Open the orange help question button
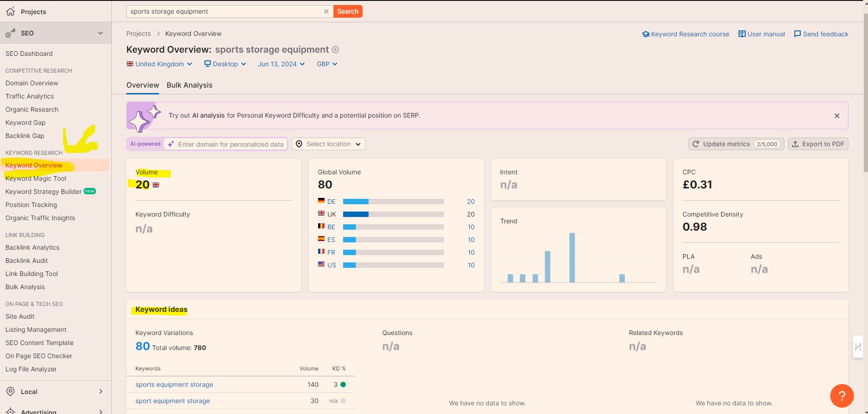Viewport: 868px width, 414px height. tap(842, 396)
